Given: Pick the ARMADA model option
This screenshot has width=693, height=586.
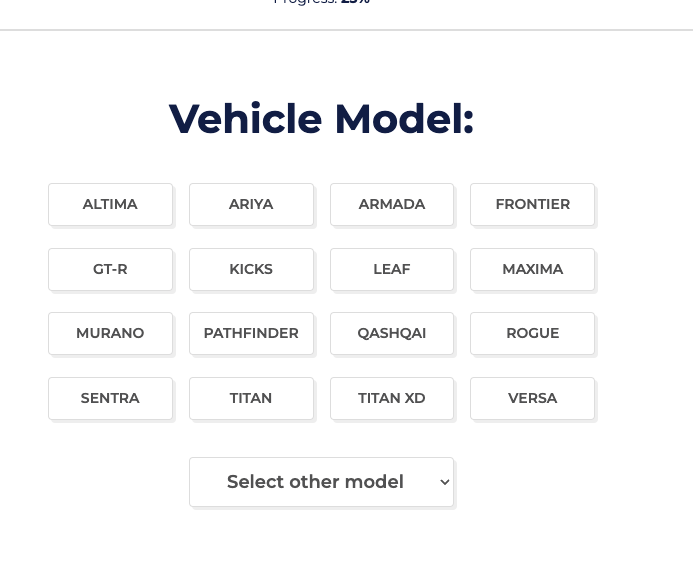Looking at the screenshot, I should click(392, 204).
